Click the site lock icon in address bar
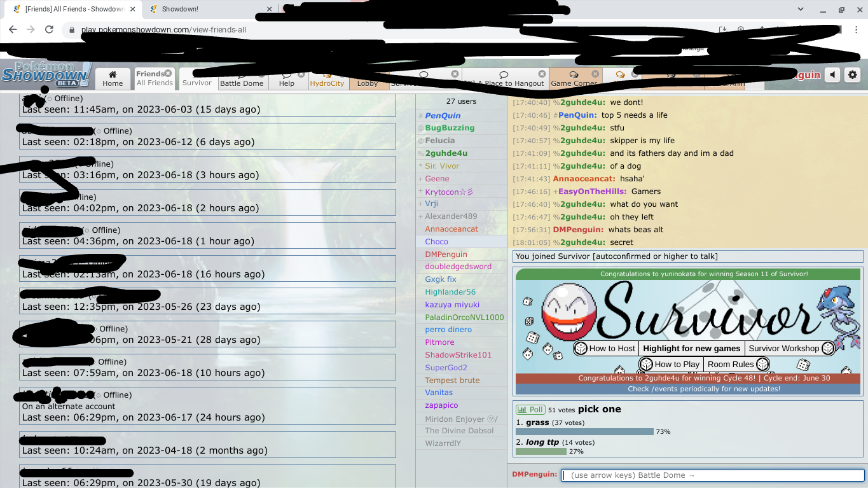Viewport: 868px width, 488px height. point(72,30)
